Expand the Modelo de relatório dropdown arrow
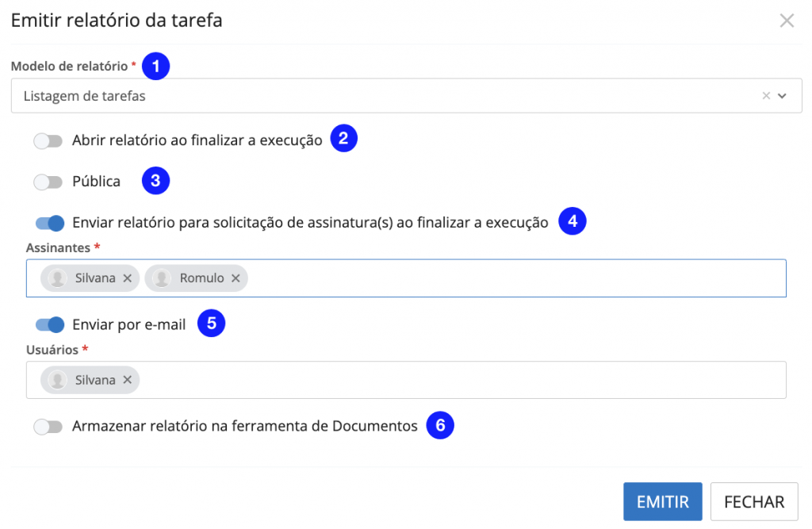Screen dimensions: 812x529 click(x=783, y=96)
